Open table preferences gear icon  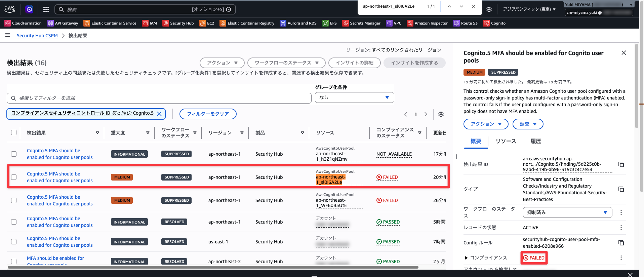click(x=441, y=114)
